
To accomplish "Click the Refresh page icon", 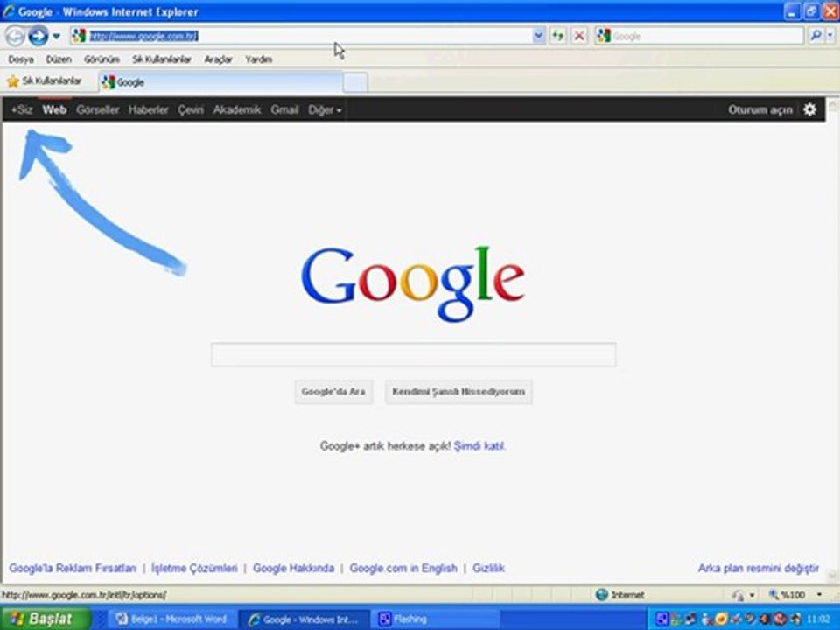I will pos(558,36).
